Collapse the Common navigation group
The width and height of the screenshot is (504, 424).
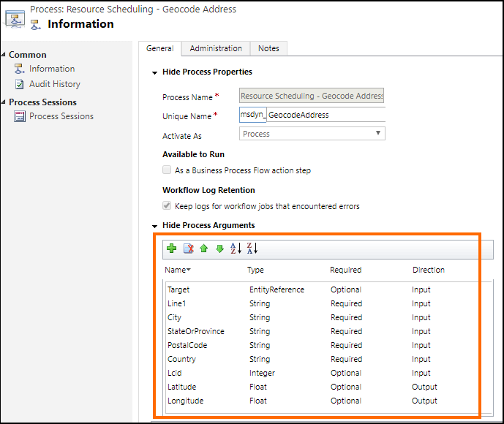coord(4,55)
